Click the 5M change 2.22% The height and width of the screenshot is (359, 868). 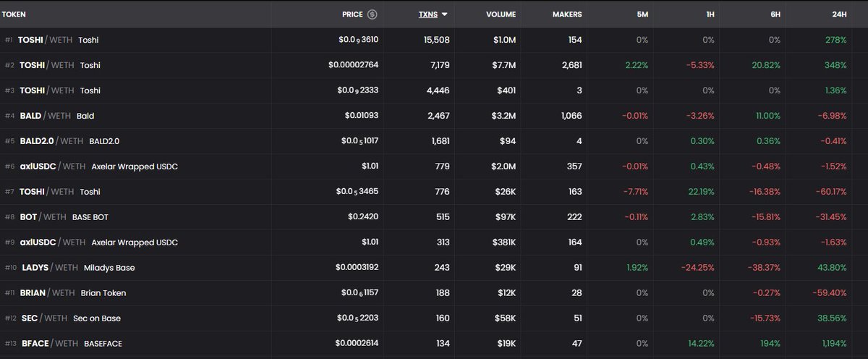click(636, 65)
